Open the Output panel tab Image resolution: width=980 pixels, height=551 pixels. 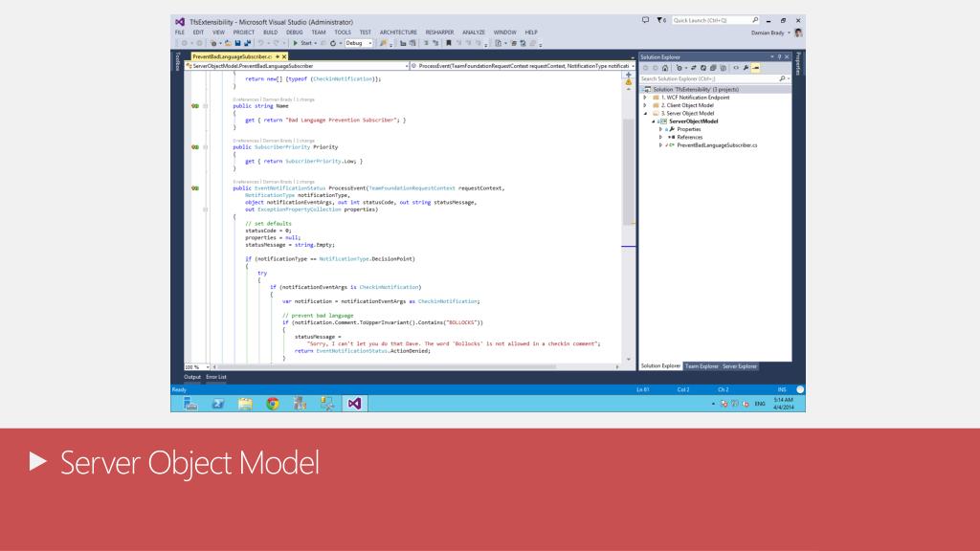pos(191,377)
